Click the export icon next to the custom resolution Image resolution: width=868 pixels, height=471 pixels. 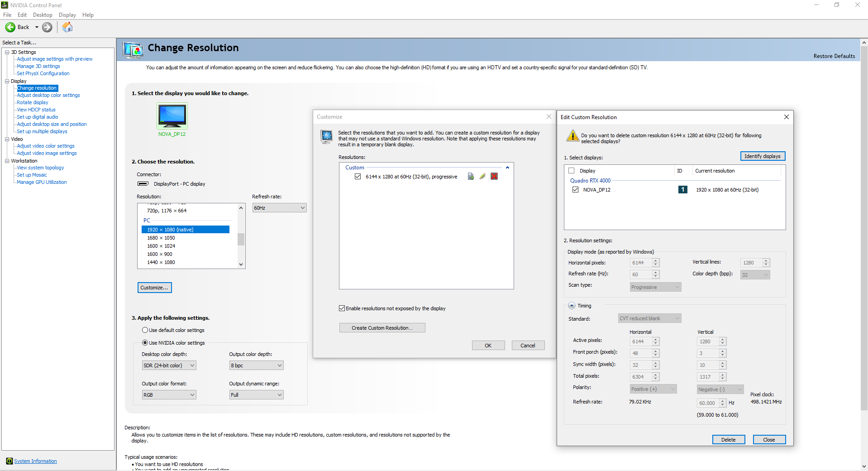click(x=471, y=177)
